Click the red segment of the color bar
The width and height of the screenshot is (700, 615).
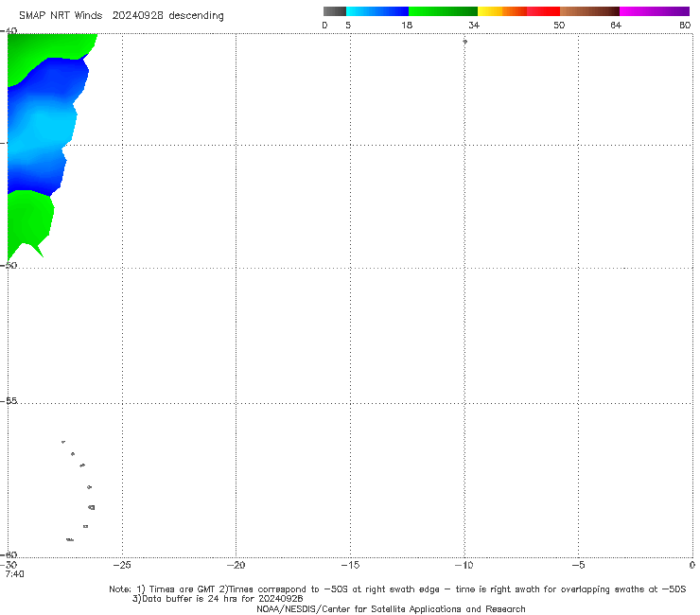[543, 11]
